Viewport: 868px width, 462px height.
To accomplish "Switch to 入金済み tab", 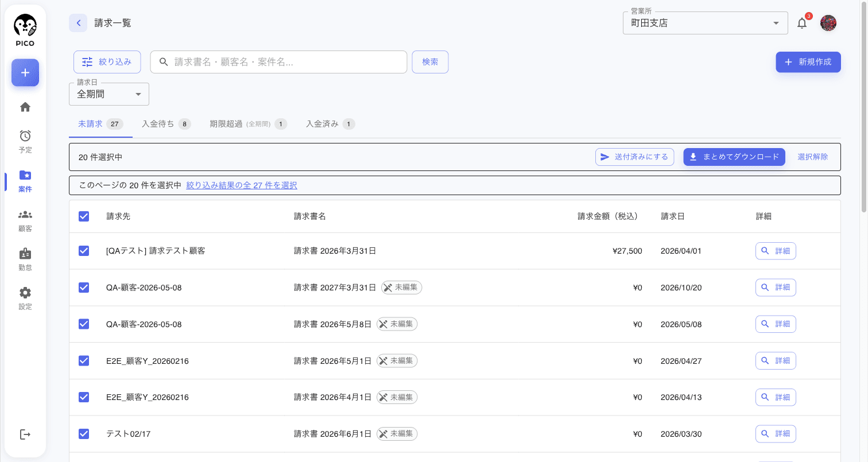I will click(x=330, y=124).
